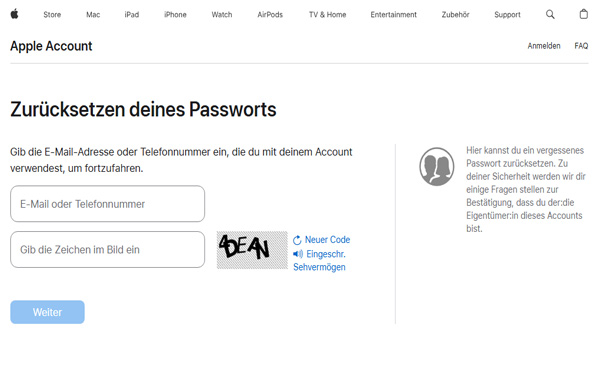Open the shopping bag icon
Viewport: 600px width, 377px height.
[583, 14]
